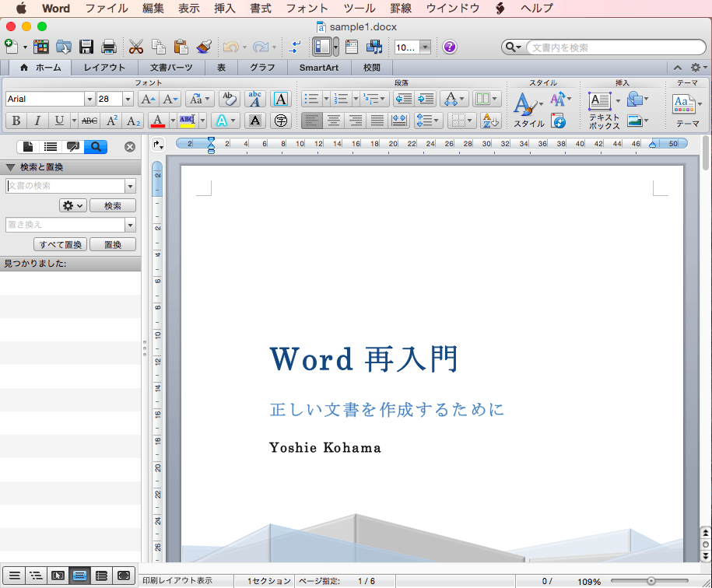Click the Superscript A² icon

(112, 121)
